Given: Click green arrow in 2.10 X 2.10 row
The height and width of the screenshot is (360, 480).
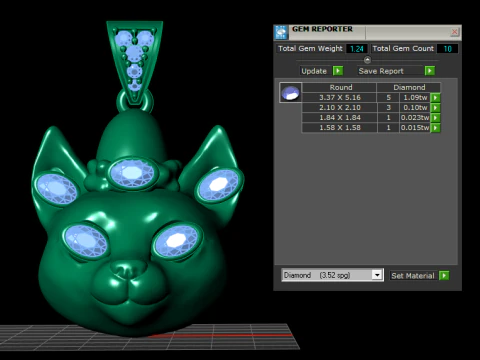Looking at the screenshot, I should click(x=435, y=107).
